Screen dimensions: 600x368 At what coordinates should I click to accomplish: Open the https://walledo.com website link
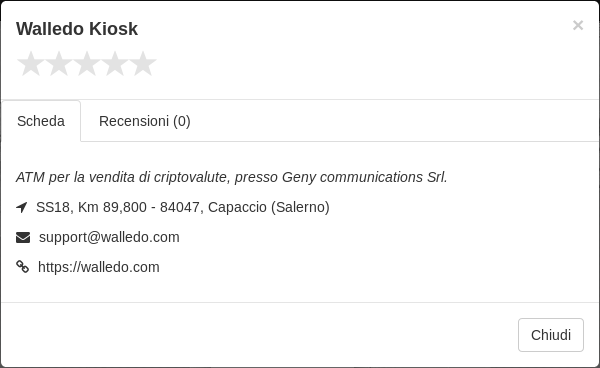point(99,267)
